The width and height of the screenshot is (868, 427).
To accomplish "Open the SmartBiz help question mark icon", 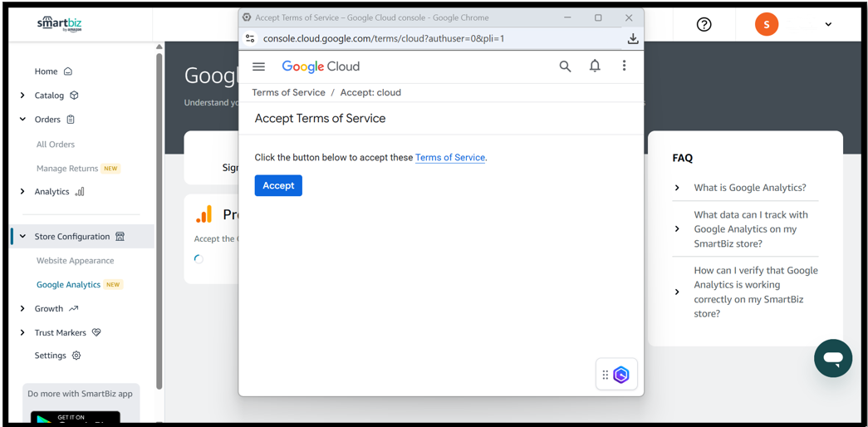I will [704, 24].
